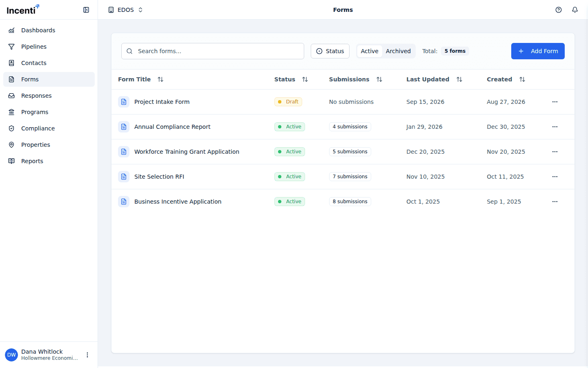
Task: Click the DW user avatar
Action: tap(11, 355)
